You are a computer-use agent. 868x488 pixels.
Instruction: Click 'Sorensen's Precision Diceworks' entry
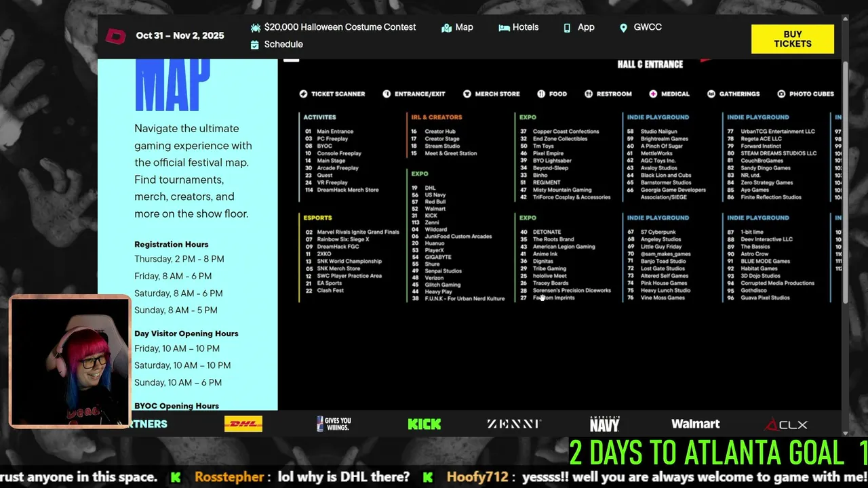(566, 291)
